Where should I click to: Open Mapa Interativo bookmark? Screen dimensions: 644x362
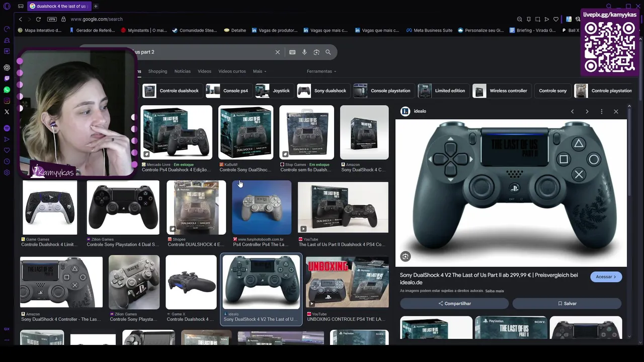pos(39,30)
